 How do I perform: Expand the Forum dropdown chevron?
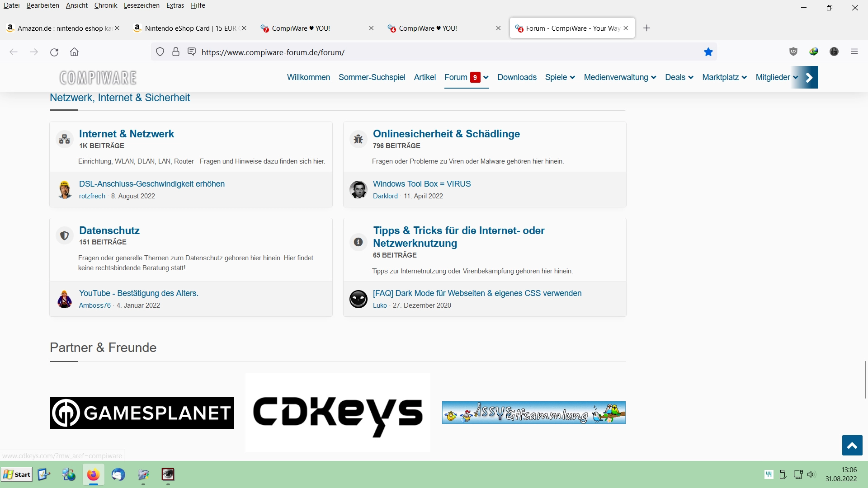486,77
